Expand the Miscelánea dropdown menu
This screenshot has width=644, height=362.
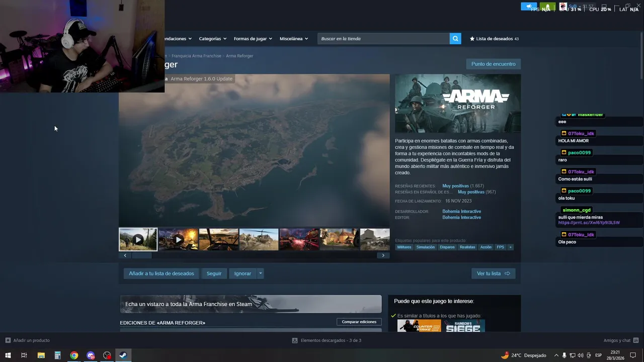tap(294, 39)
